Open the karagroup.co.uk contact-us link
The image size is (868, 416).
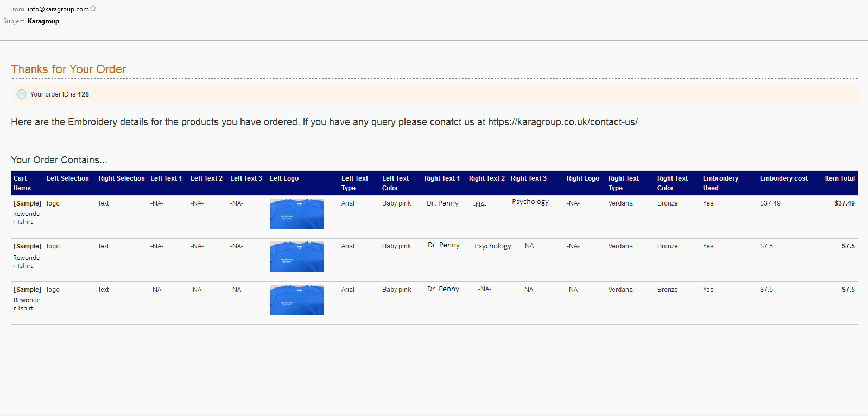(562, 122)
